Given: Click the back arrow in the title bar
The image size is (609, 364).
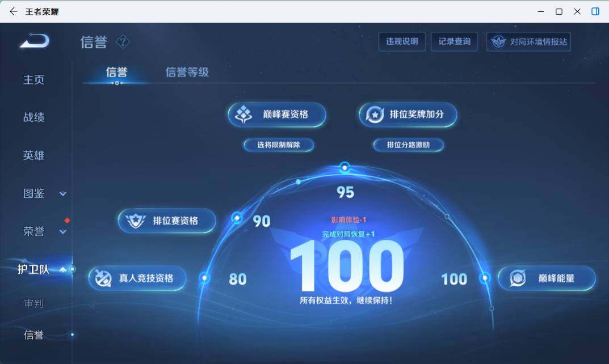Looking at the screenshot, I should click(x=12, y=11).
